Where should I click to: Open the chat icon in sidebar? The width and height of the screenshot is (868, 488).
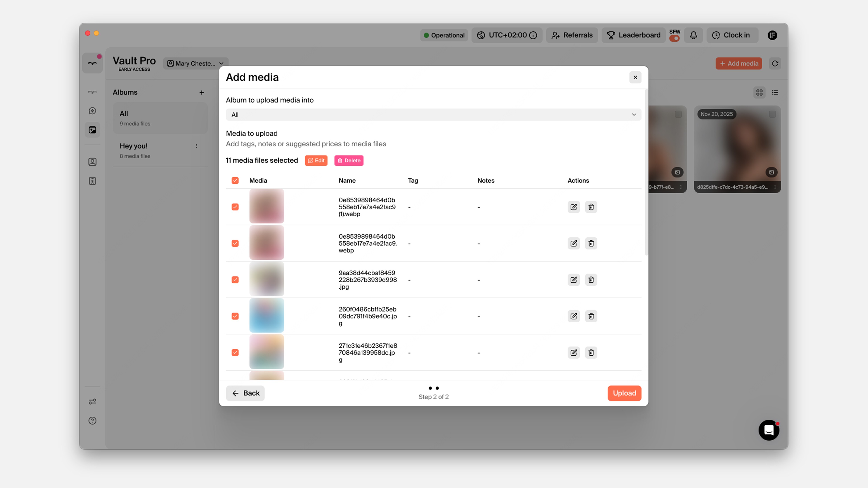(x=92, y=111)
